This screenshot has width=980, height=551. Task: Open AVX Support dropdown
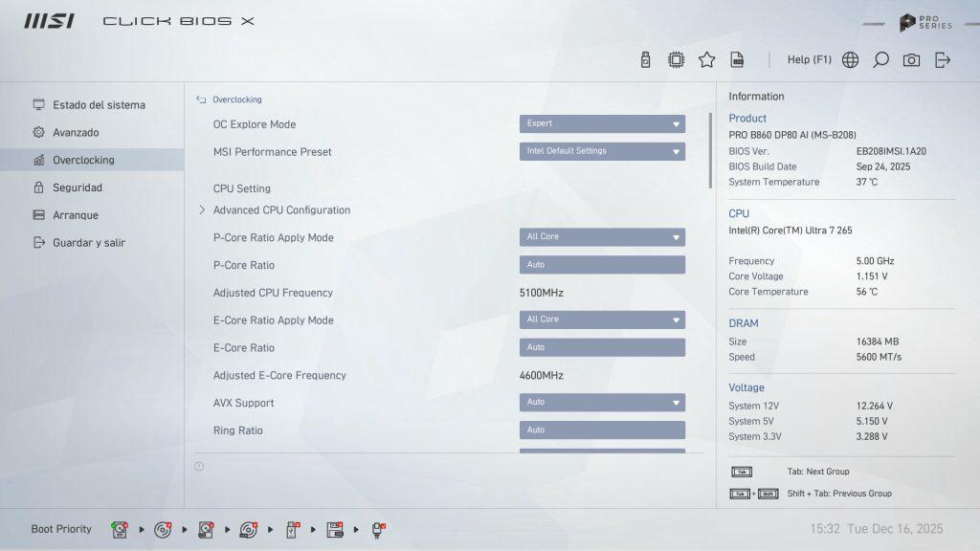click(x=602, y=403)
